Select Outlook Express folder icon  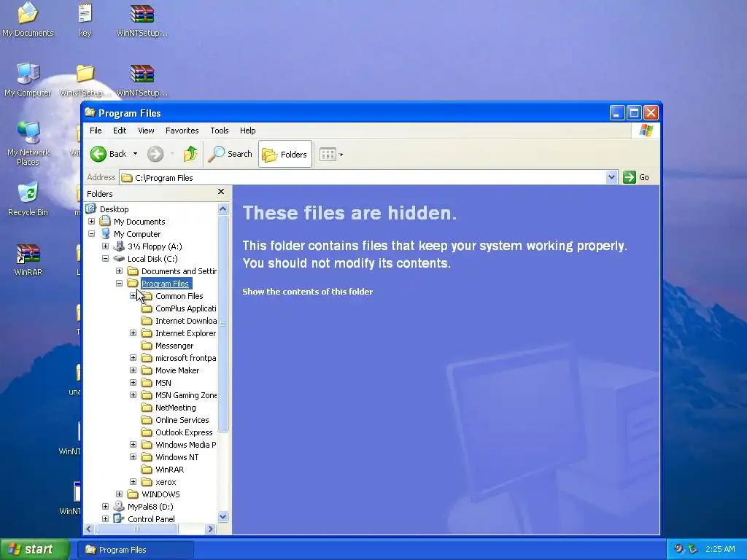point(147,432)
